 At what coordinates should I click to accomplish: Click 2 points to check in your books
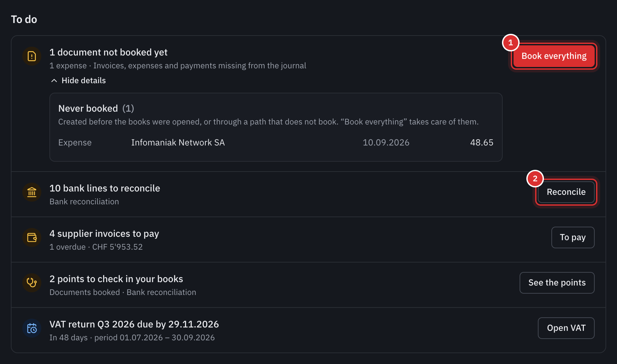point(116,279)
